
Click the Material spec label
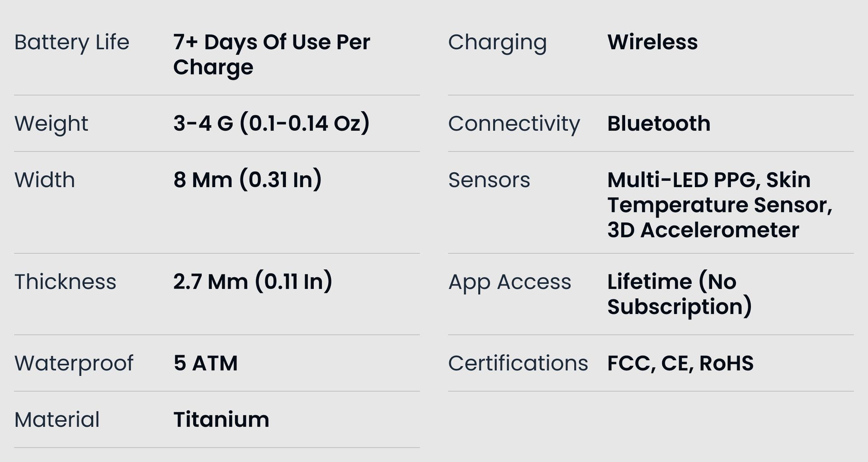[57, 420]
